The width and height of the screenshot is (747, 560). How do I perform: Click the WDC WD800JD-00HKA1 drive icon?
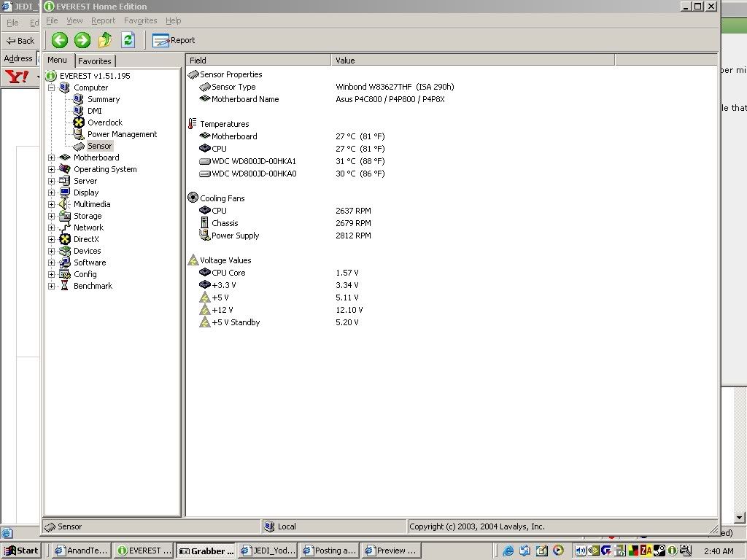(205, 161)
